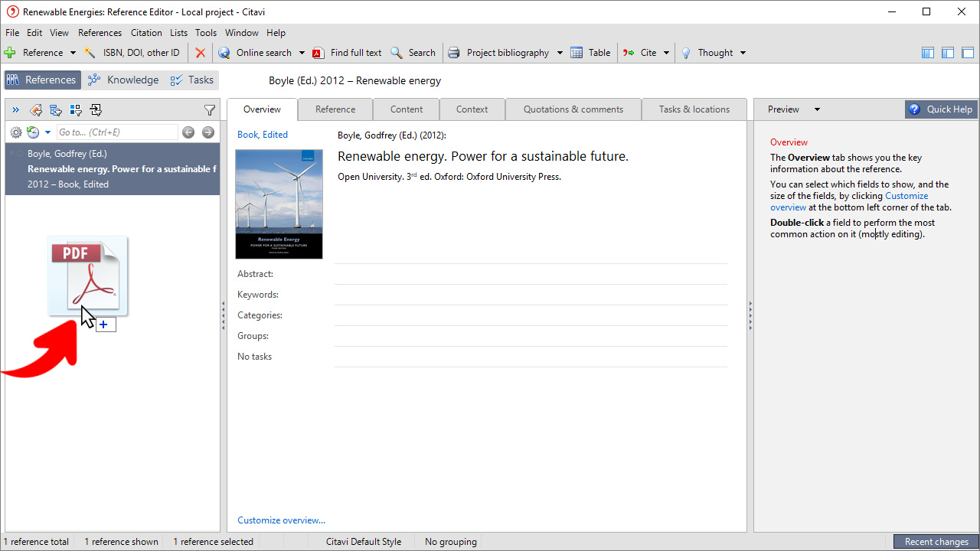Click No grouping in the status bar
The image size is (980, 551).
coord(451,542)
